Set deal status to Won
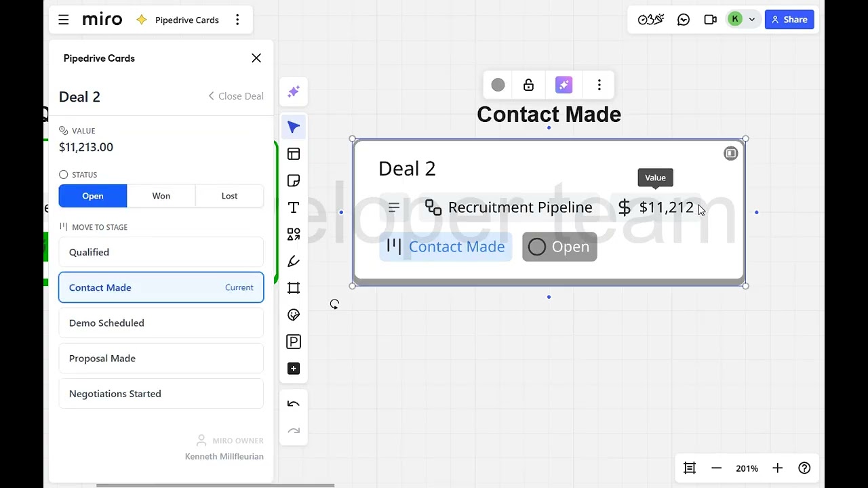The height and width of the screenshot is (488, 868). coord(161,196)
